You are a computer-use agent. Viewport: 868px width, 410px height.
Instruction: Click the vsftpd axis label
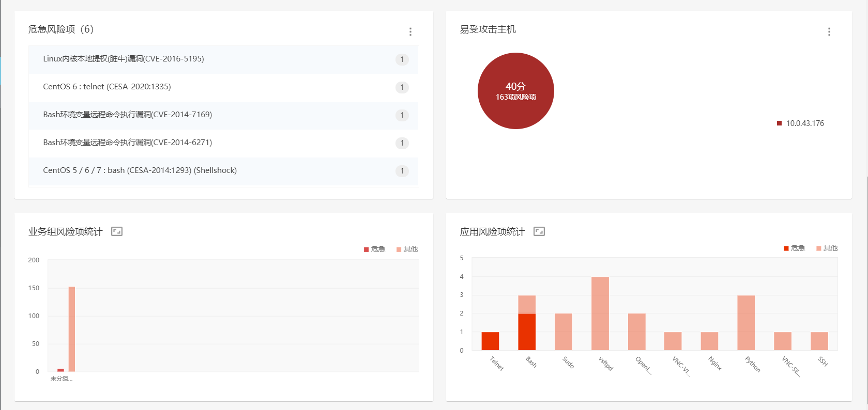(x=605, y=364)
